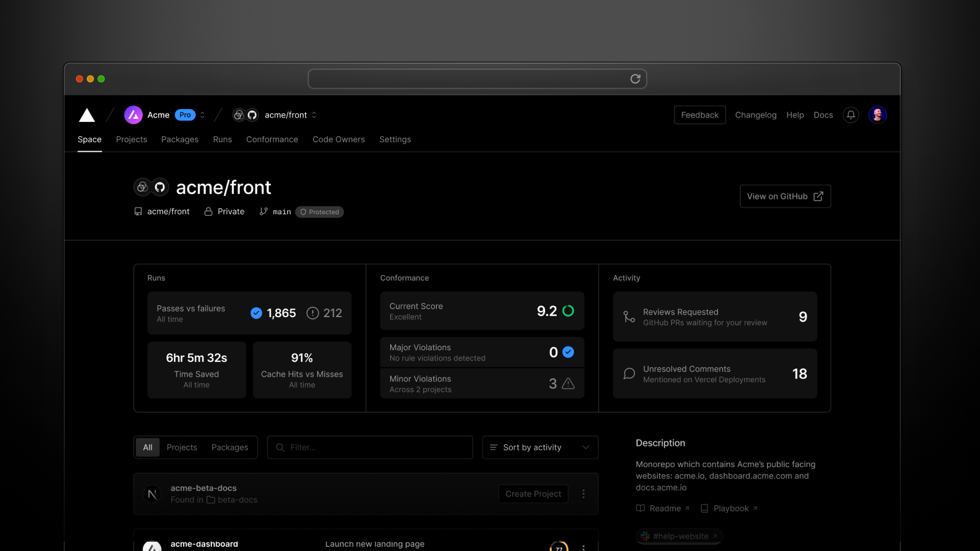
Task: Click the View on GitHub button
Action: [x=785, y=197]
